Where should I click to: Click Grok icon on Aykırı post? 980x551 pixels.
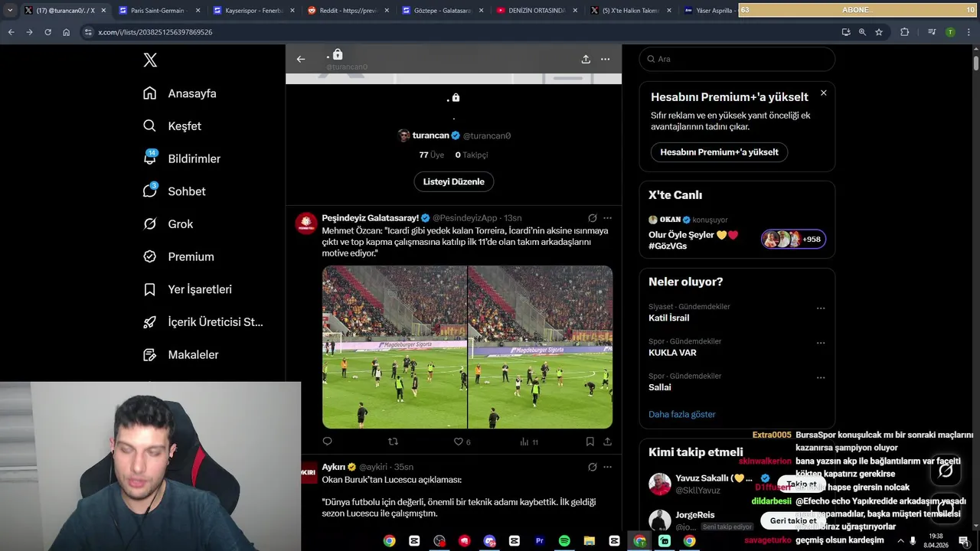pos(592,467)
